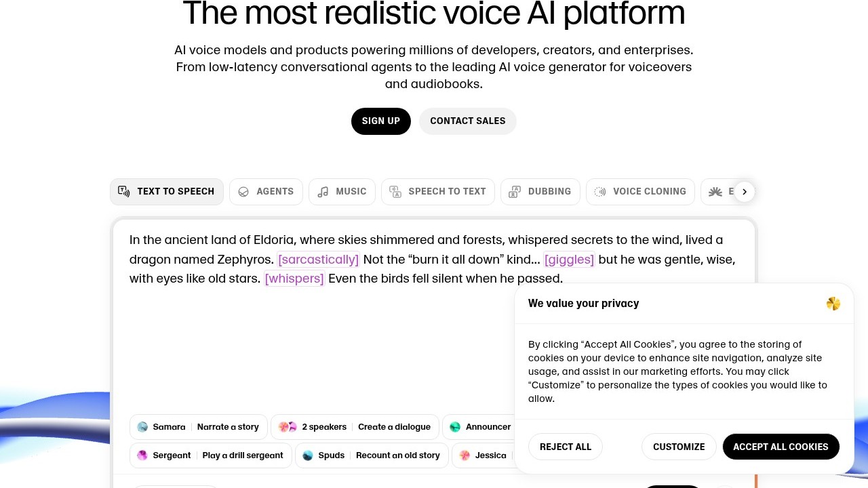Screen dimensions: 868x488
Task: Click the cookie icon in privacy dialog
Action: click(x=833, y=304)
